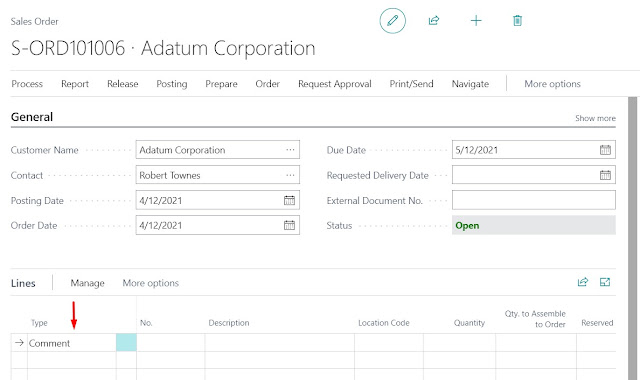Click the Posting Date field 4/12/2021
This screenshot has height=380, width=640.
pos(218,200)
